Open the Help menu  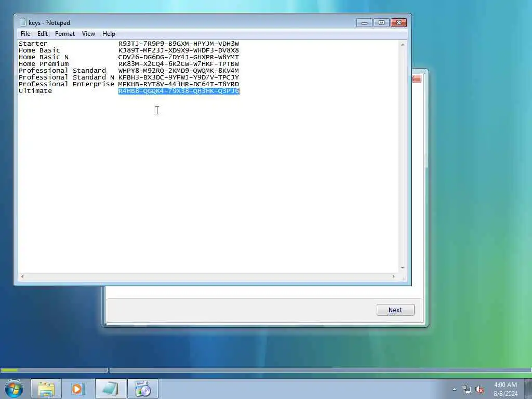[x=109, y=34]
